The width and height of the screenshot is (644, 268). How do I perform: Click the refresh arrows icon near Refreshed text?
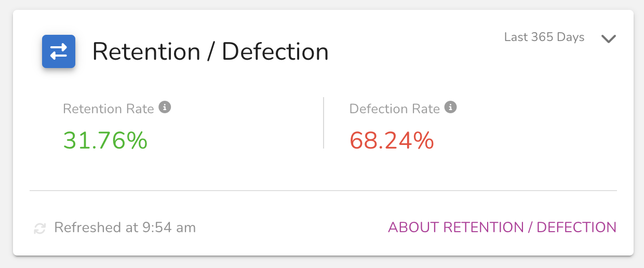[40, 228]
